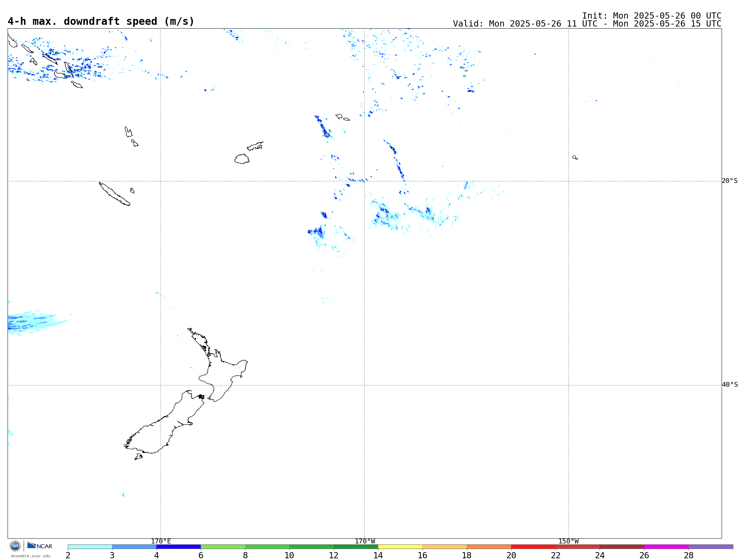744x560 pixels.
Task: Click the 'Init: Mon 2025-05-26 00 UTC' text
Action: point(652,16)
